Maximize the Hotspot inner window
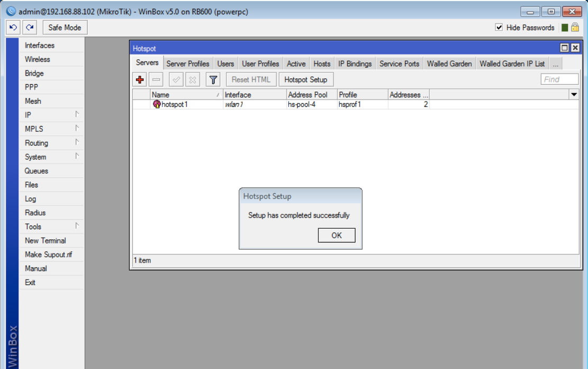 tap(564, 48)
